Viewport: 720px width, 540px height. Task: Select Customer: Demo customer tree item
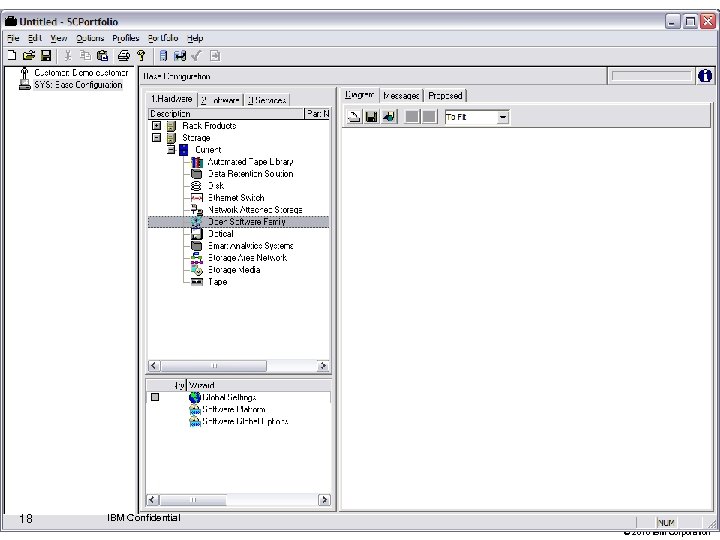coord(81,73)
